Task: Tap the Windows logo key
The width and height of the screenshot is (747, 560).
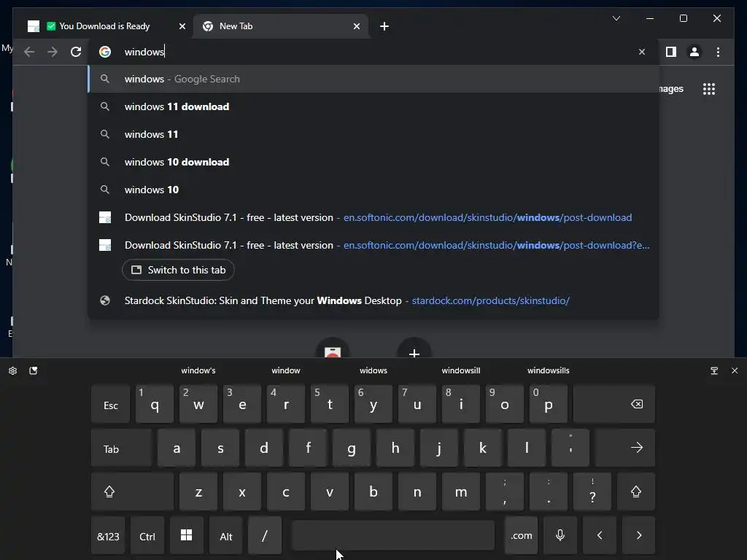Action: coord(186,536)
